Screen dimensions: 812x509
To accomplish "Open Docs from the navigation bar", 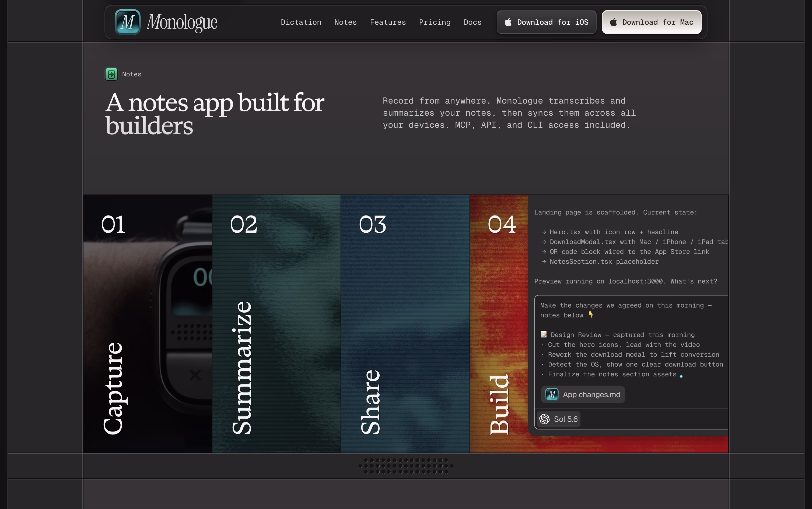I will [x=472, y=22].
